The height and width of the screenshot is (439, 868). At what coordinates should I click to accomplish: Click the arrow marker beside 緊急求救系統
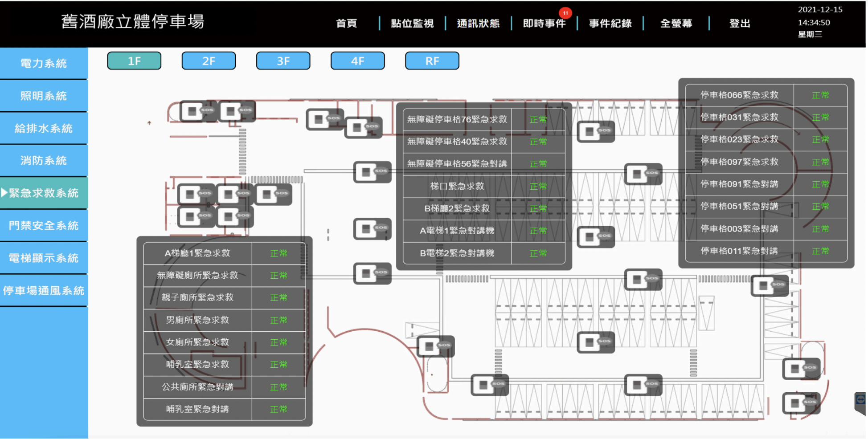[4, 193]
